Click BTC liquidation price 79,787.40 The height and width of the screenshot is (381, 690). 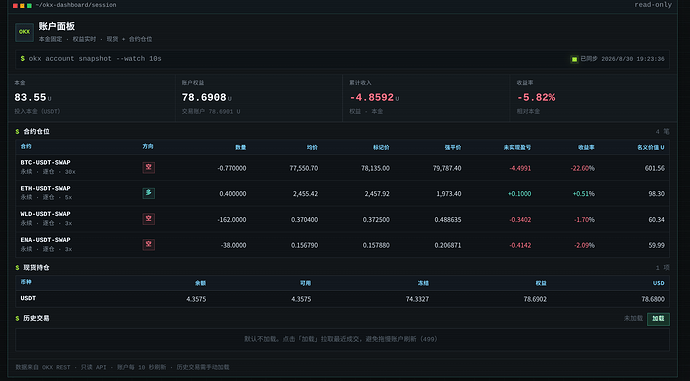point(447,168)
